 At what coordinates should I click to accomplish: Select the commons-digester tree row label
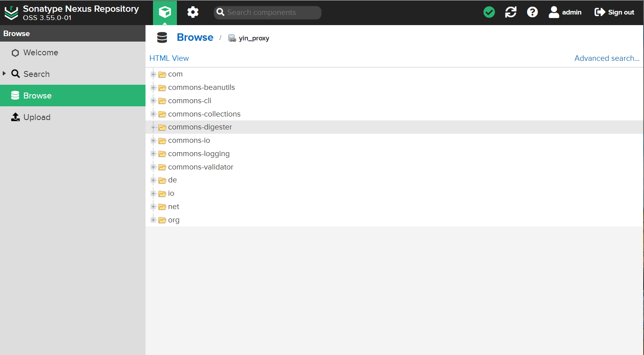tap(200, 127)
